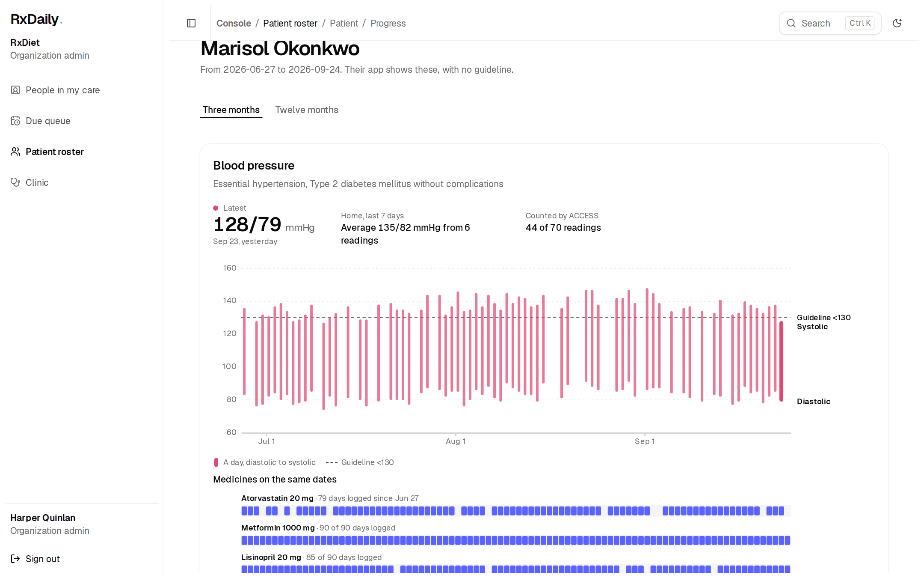Focus the Search field
924x578 pixels.
click(x=830, y=23)
